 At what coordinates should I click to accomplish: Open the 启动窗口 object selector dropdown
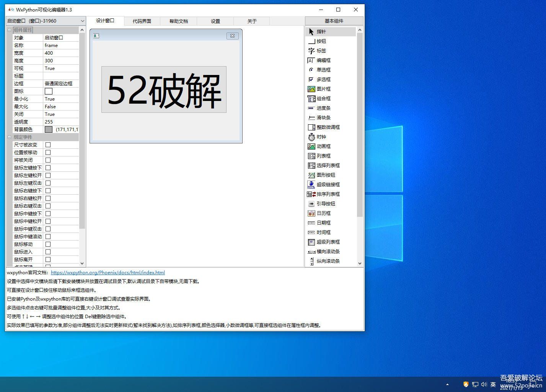pyautogui.click(x=46, y=21)
